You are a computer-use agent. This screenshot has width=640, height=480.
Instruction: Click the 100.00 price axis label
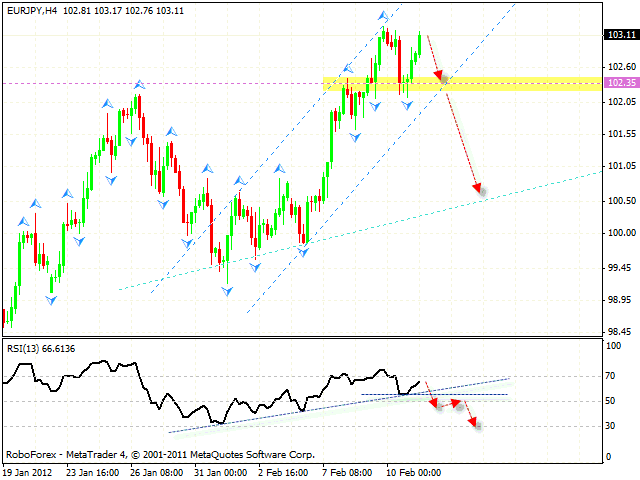620,233
